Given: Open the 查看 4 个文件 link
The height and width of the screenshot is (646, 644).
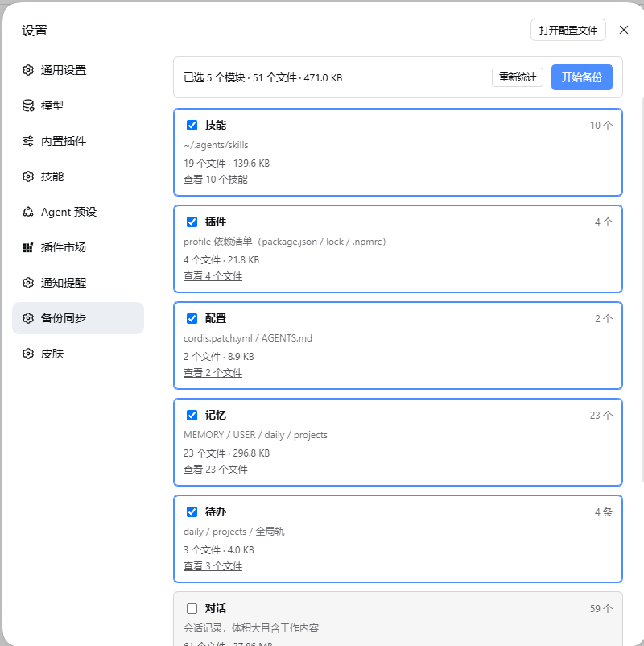Looking at the screenshot, I should 213,276.
